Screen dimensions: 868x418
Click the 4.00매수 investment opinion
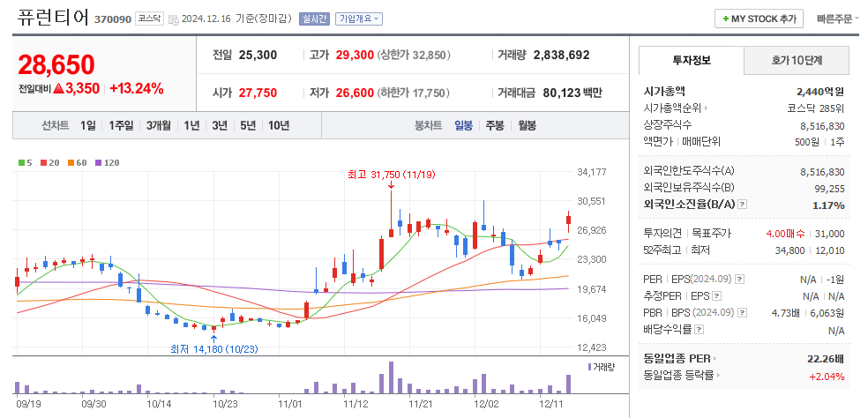785,234
